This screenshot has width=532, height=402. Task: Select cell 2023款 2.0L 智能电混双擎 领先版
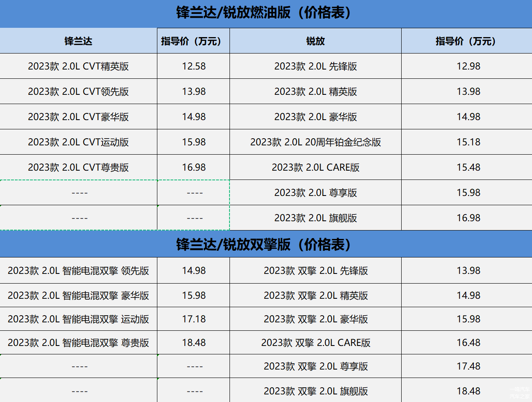(x=78, y=271)
